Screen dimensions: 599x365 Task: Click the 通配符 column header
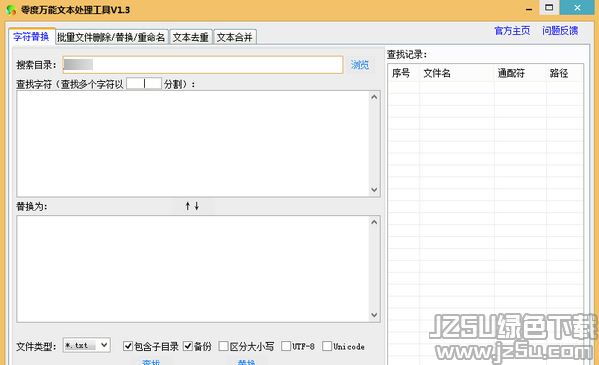[x=520, y=73]
